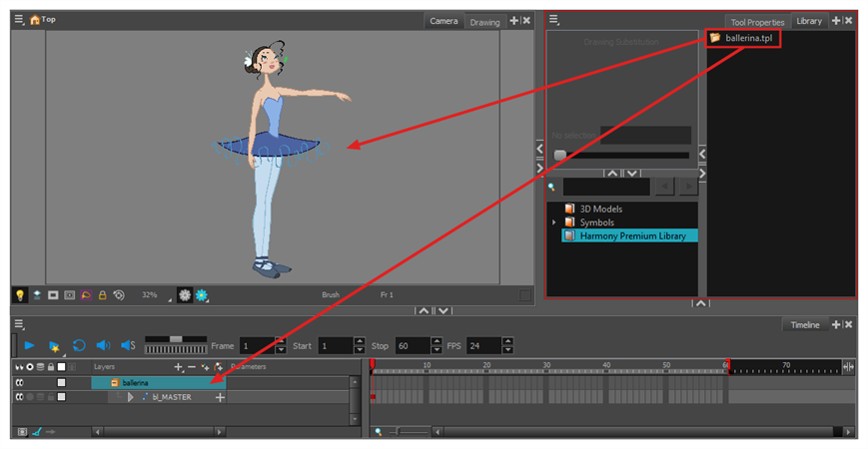Open the zoom percentage dropdown
The width and height of the screenshot is (868, 449).
pyautogui.click(x=150, y=295)
